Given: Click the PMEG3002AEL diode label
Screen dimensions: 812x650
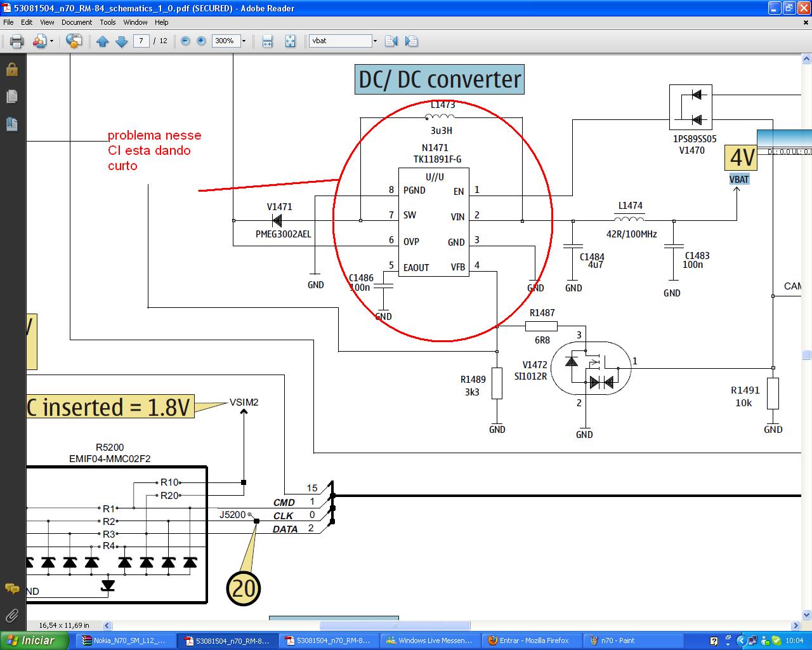Looking at the screenshot, I should point(283,234).
